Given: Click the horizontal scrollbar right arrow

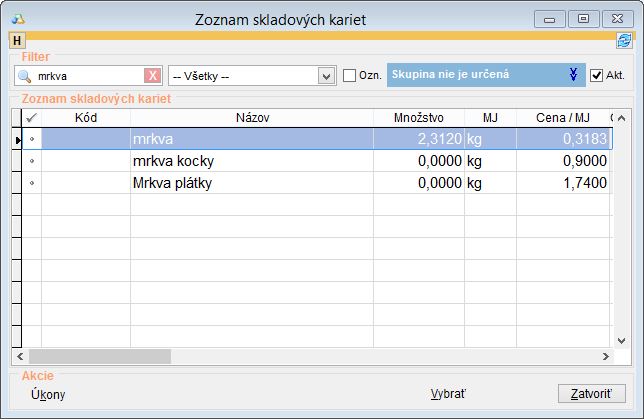Looking at the screenshot, I should pos(604,355).
